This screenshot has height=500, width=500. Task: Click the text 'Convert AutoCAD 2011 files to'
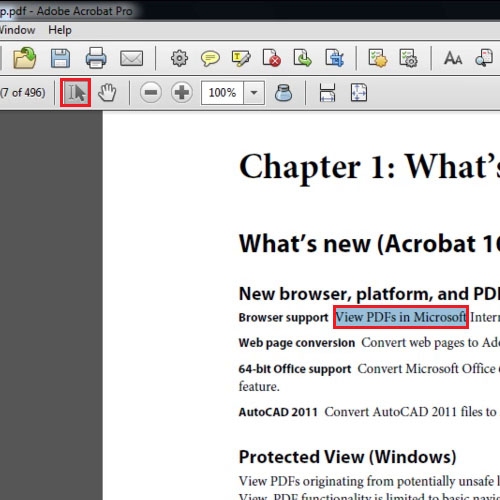[410, 412]
